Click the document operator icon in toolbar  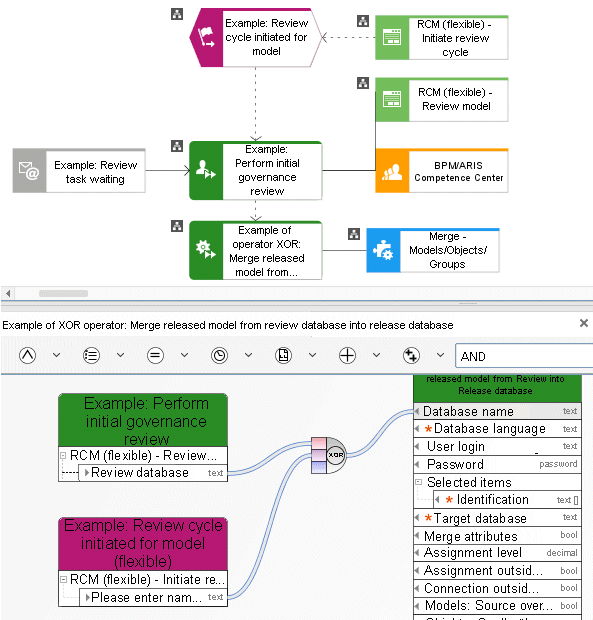(x=283, y=355)
